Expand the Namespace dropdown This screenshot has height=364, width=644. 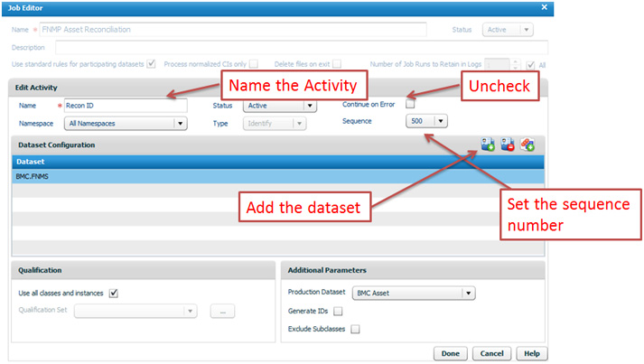click(x=181, y=124)
